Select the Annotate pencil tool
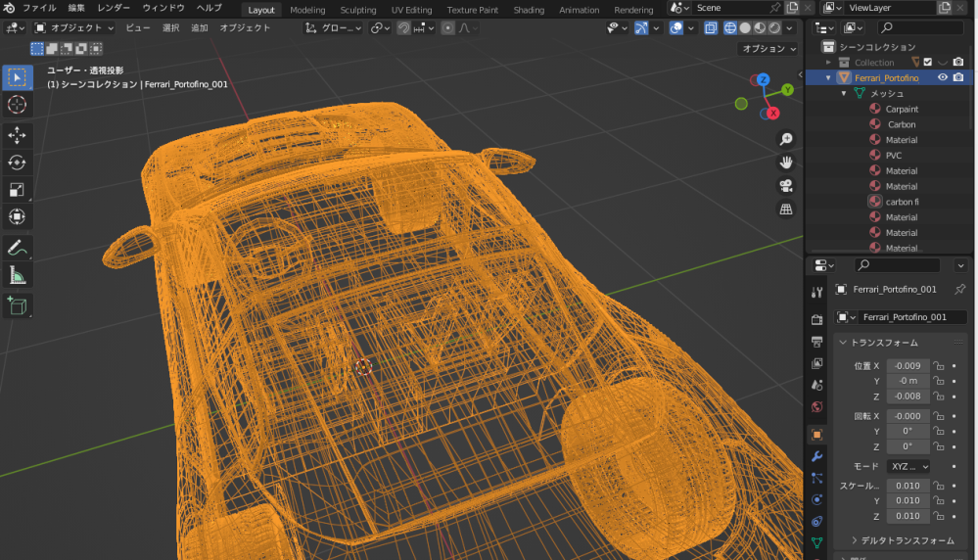 (x=17, y=248)
